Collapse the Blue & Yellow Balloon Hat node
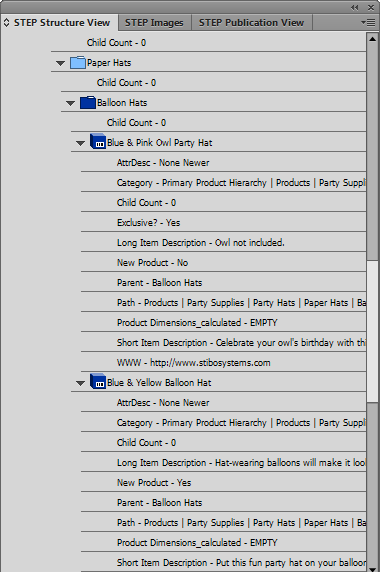 tap(80, 383)
